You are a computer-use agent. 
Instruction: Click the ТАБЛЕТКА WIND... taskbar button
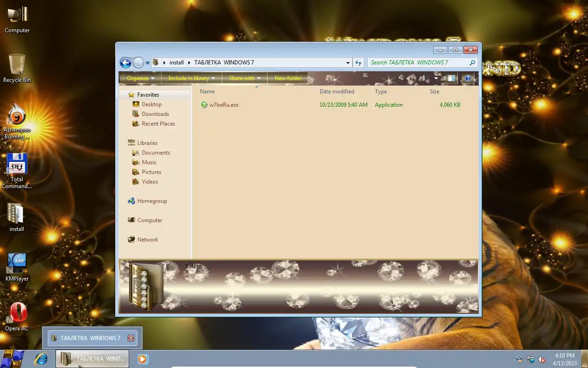(92, 359)
